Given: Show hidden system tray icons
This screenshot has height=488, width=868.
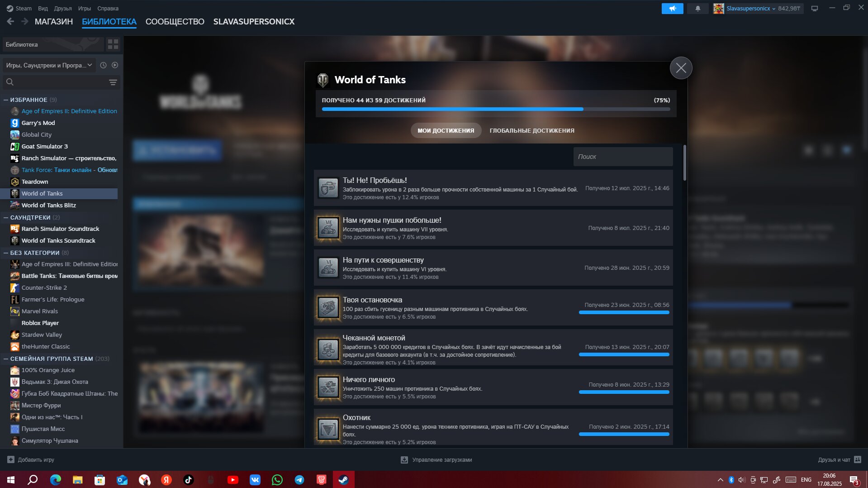Looking at the screenshot, I should (x=720, y=480).
